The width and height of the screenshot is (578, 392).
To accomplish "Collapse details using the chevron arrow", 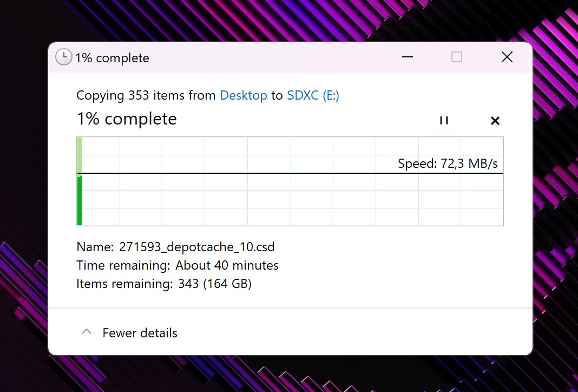I will pos(86,332).
